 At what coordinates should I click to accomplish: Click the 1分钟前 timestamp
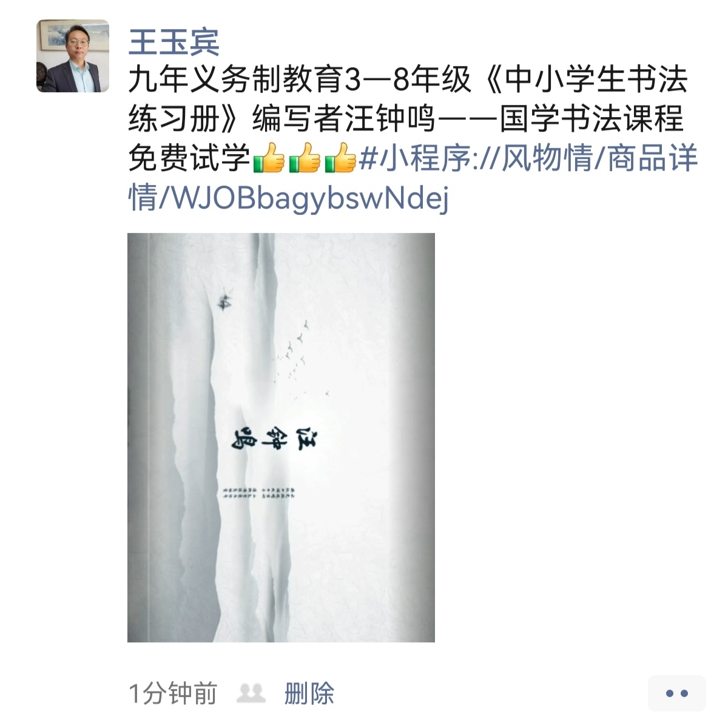[173, 693]
